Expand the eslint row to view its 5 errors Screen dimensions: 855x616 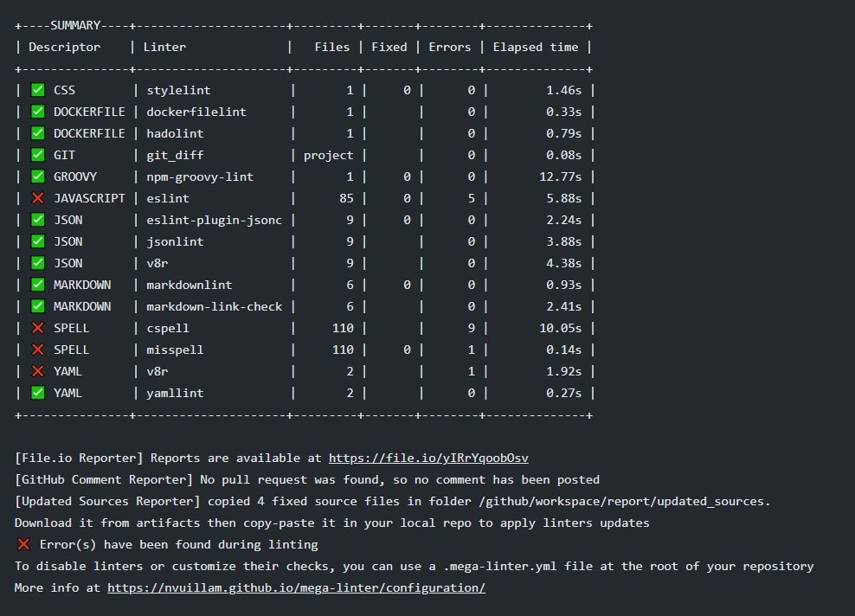177,198
